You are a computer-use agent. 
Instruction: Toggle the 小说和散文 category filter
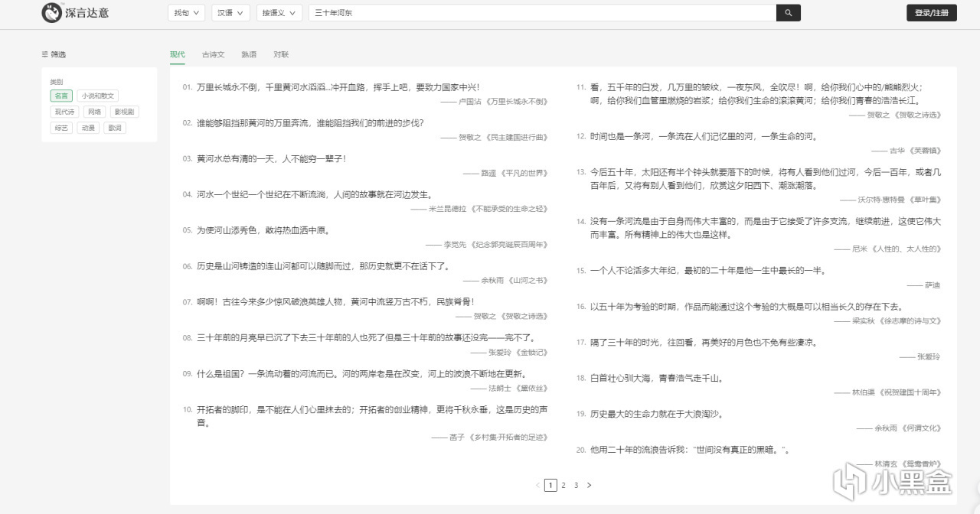point(98,96)
